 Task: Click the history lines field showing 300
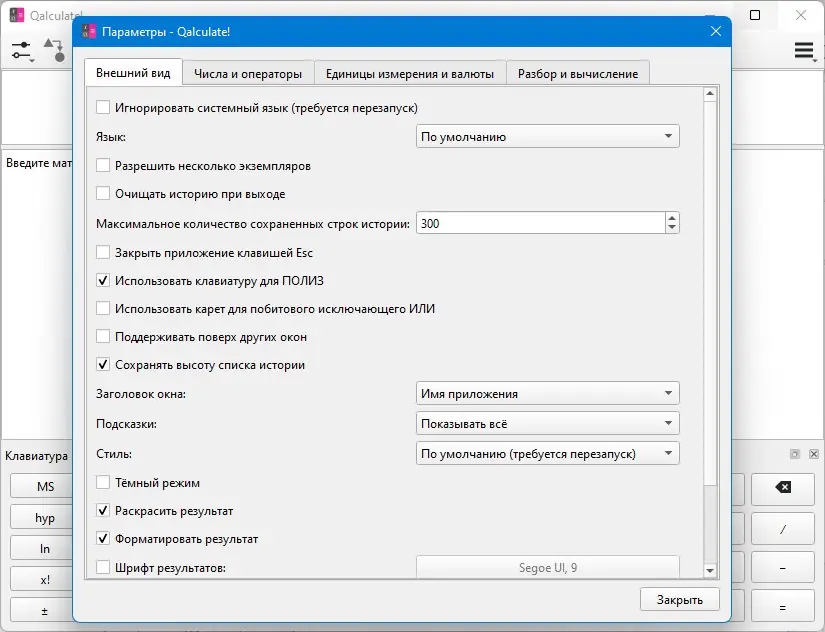[x=540, y=223]
